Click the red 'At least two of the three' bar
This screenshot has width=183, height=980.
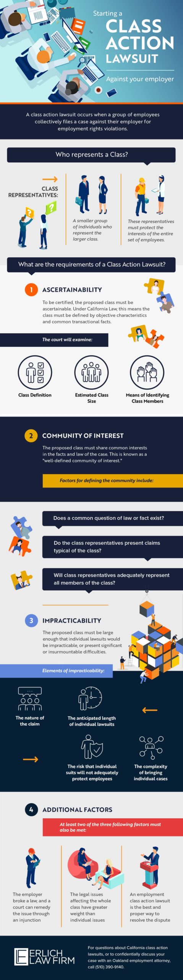113,827
